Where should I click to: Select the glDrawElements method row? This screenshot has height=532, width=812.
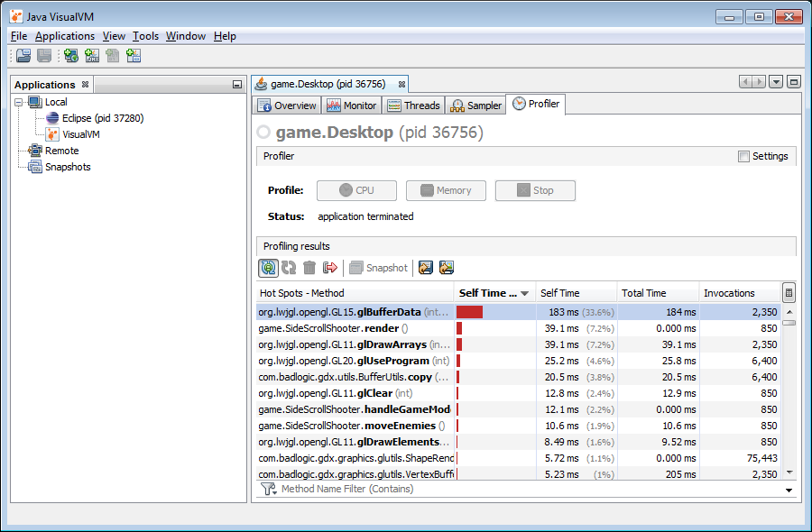click(519, 442)
